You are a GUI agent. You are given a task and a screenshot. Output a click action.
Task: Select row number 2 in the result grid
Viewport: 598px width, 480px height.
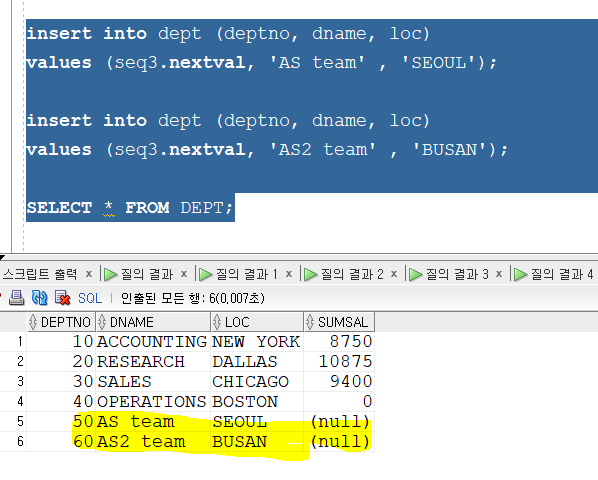tap(13, 361)
